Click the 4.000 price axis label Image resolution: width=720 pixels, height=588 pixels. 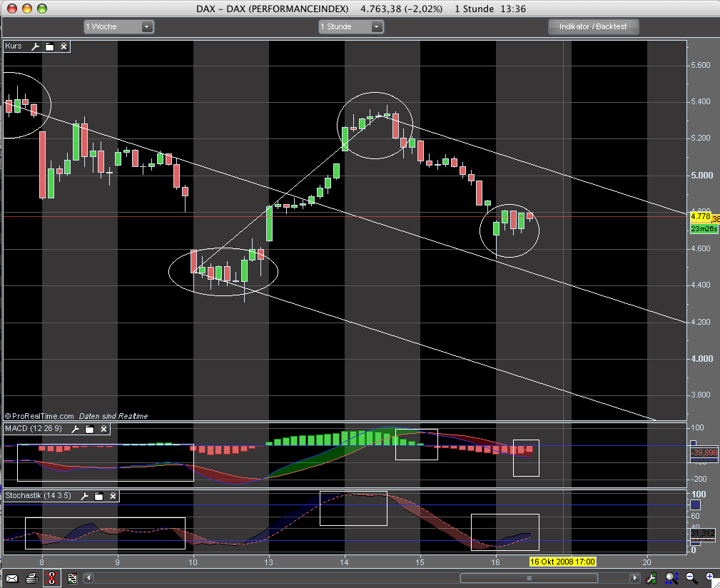coord(702,359)
